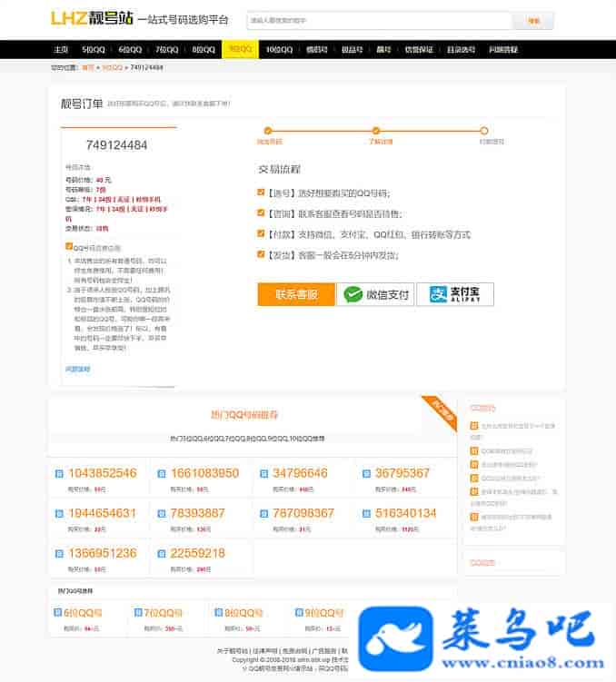Click the 交易流程 heading
Viewport: 616px width, 682px height.
pos(279,169)
